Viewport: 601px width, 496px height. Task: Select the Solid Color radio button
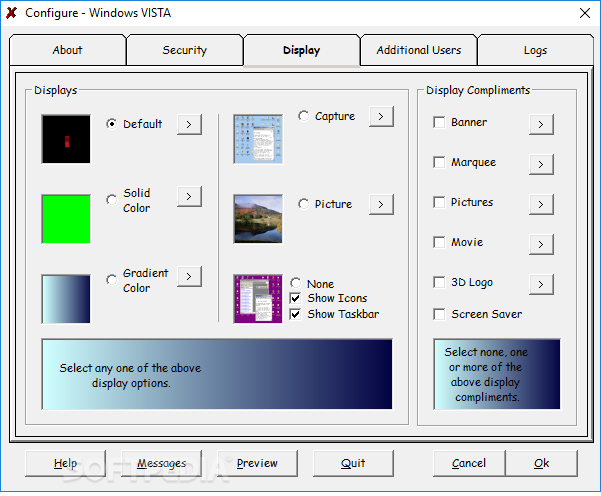(112, 199)
